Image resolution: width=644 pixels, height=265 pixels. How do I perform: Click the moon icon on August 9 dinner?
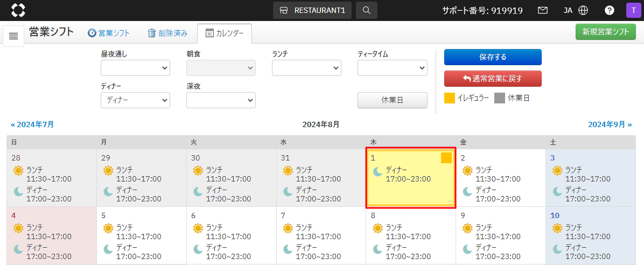[x=467, y=249]
